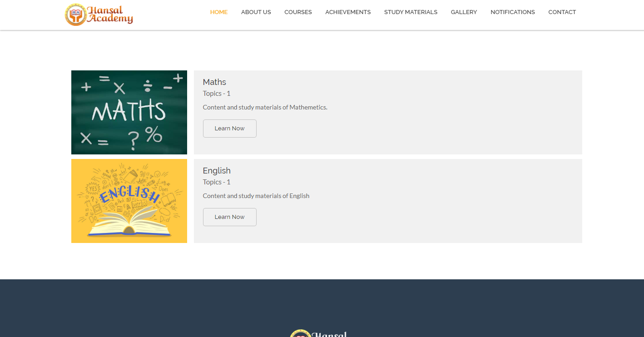Click the Maths subject title

pos(214,82)
